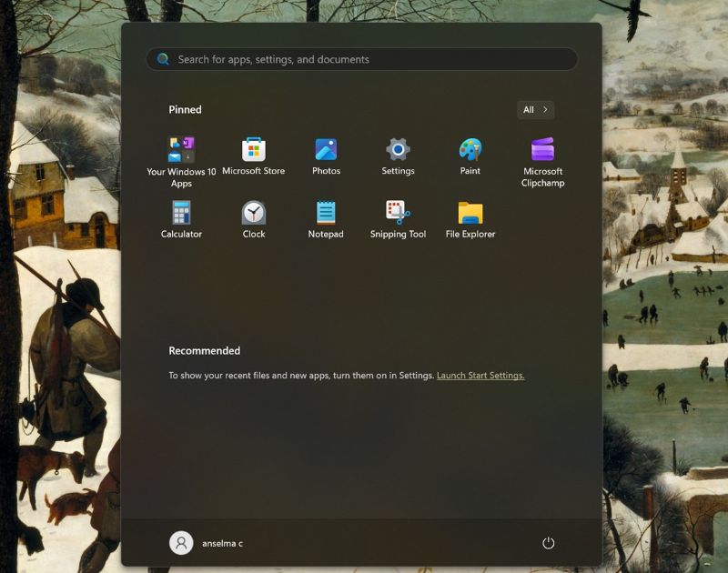Open the anselma c user account menu
Image resolution: width=728 pixels, height=573 pixels.
(x=207, y=543)
